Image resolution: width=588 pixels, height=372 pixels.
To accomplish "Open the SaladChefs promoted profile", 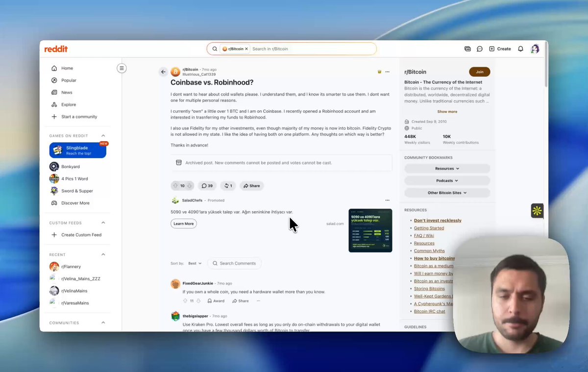I will tap(192, 200).
